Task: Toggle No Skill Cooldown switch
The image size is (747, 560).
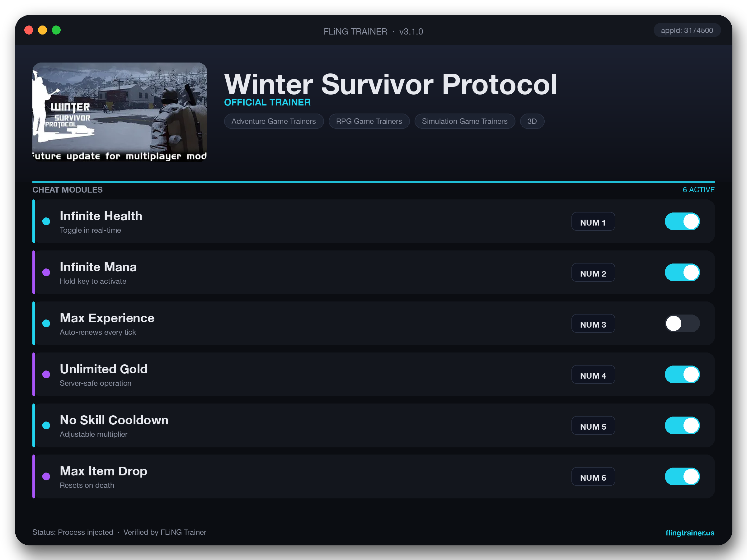Action: (682, 425)
